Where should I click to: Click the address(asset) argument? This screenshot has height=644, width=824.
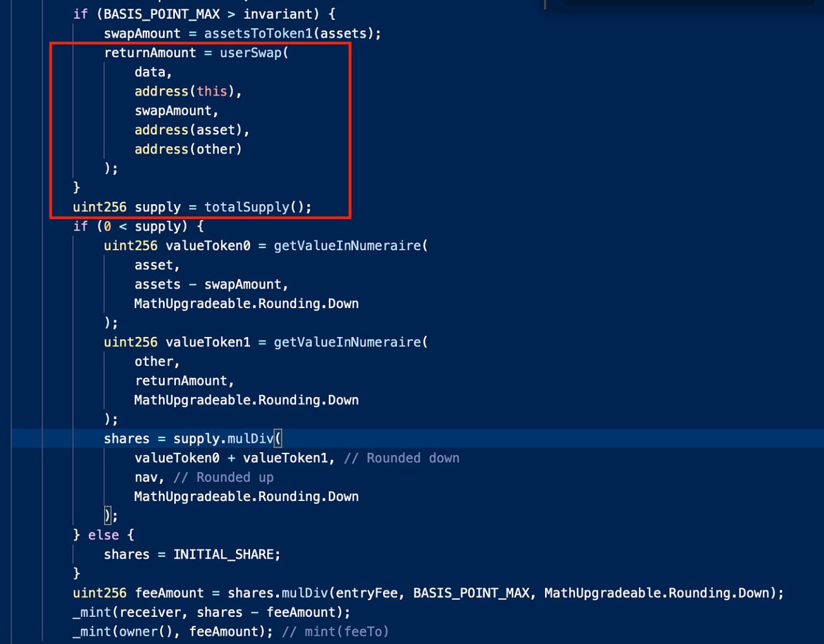192,130
